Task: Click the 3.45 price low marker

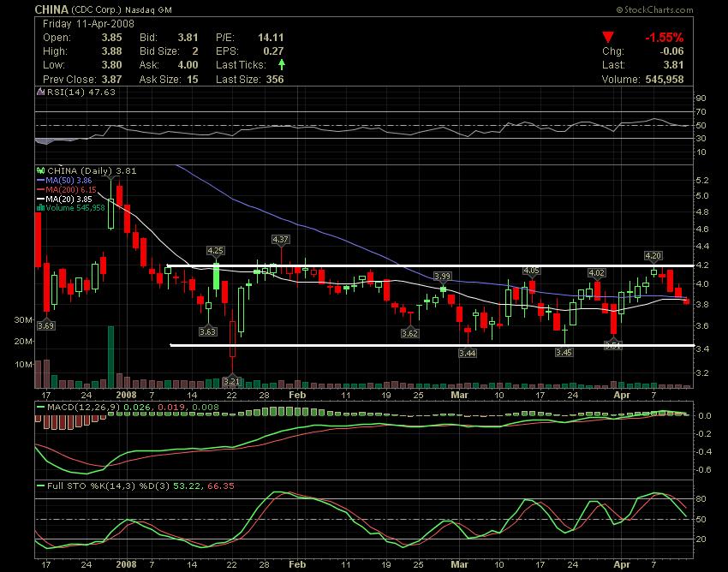Action: click(x=564, y=353)
